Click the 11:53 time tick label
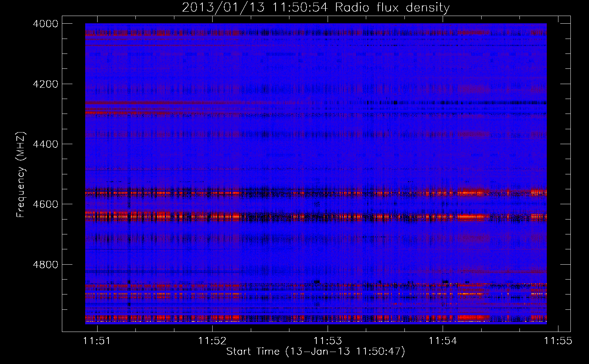This screenshot has width=589, height=364. [x=328, y=341]
